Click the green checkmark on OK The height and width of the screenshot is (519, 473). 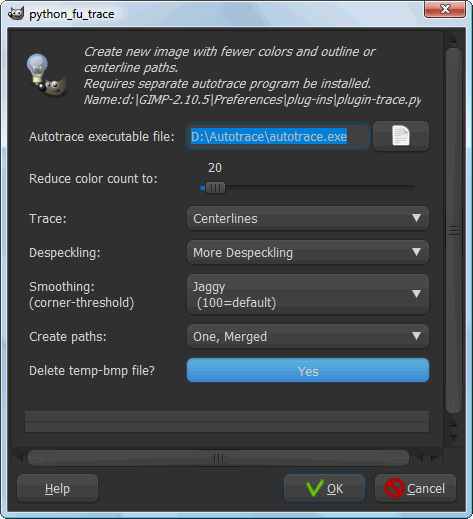315,488
